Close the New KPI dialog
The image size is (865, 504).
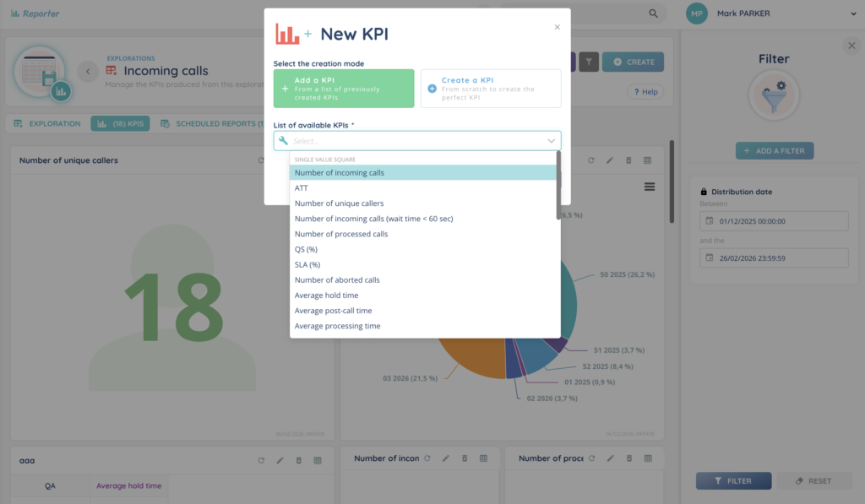[557, 27]
